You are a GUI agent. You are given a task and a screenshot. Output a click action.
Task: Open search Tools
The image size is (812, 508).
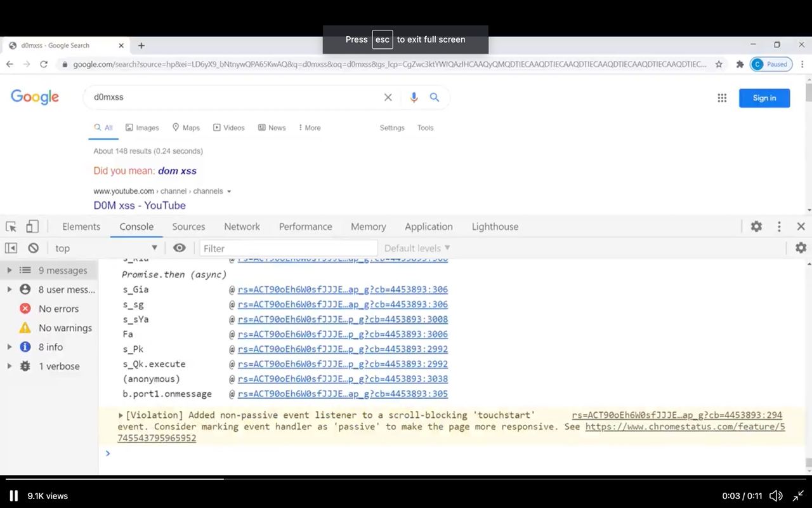pyautogui.click(x=425, y=128)
